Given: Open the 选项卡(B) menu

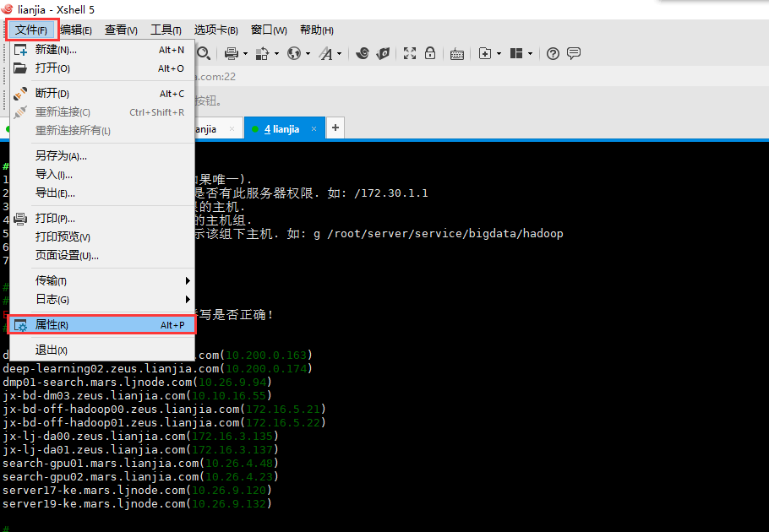Looking at the screenshot, I should (216, 30).
